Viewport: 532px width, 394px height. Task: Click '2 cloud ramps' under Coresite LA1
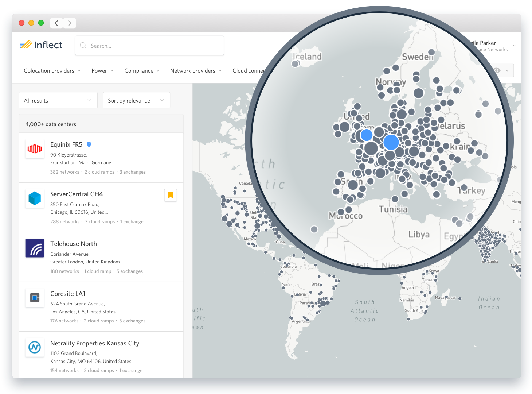(x=99, y=321)
